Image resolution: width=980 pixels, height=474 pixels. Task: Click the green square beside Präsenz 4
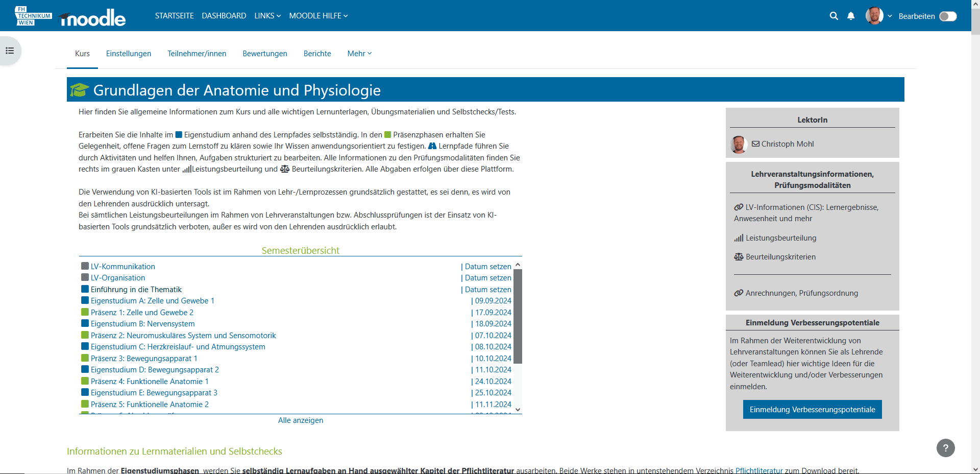click(x=85, y=381)
